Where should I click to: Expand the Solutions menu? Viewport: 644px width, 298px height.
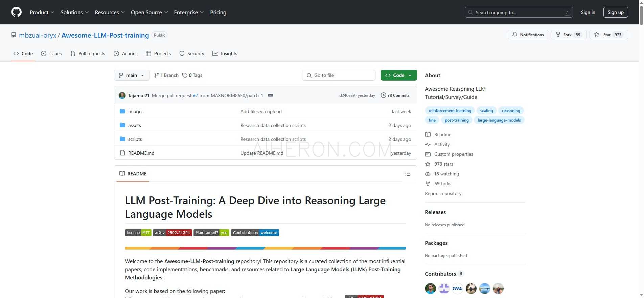(74, 12)
